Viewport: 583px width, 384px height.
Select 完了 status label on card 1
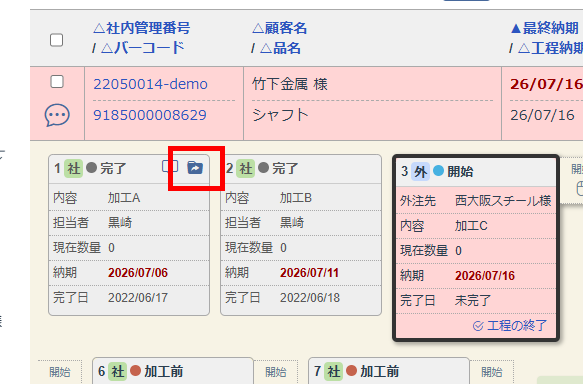113,168
